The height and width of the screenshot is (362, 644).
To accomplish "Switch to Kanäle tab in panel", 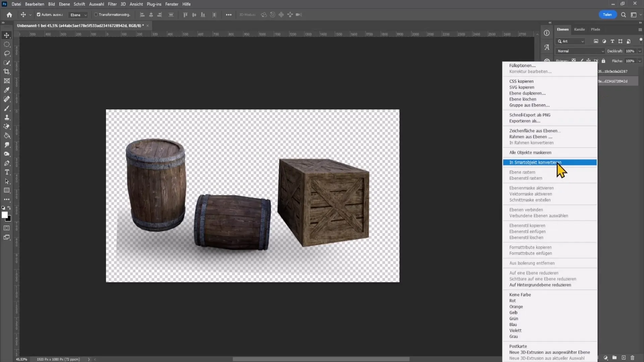I will pyautogui.click(x=580, y=29).
